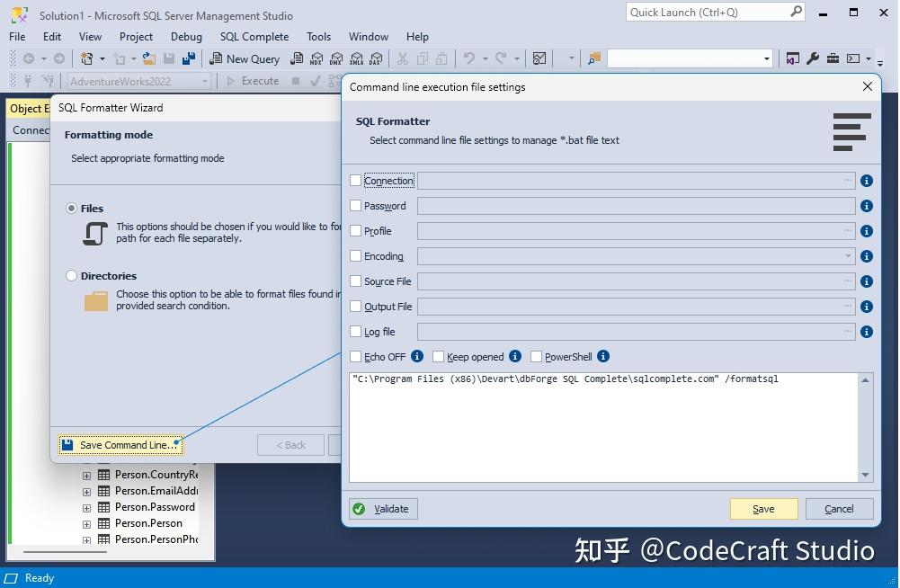Click the Cut scissors icon
900x588 pixels.
[403, 58]
